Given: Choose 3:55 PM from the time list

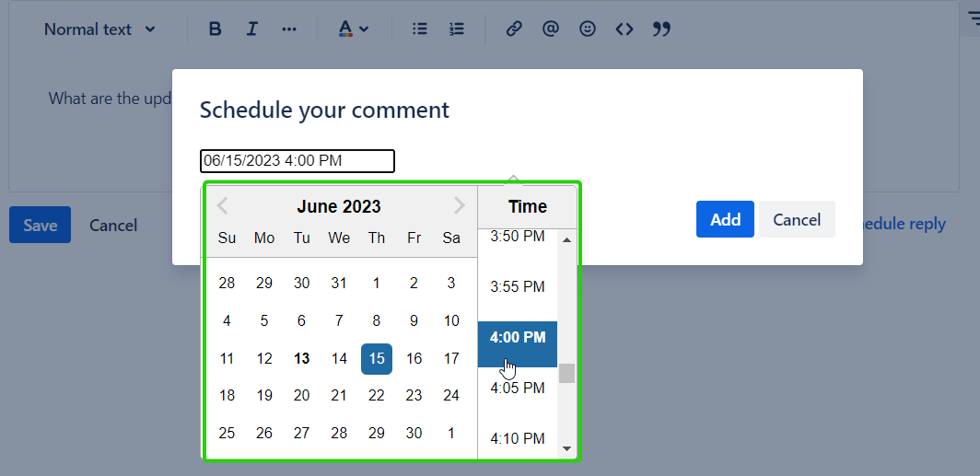Looking at the screenshot, I should click(x=518, y=287).
